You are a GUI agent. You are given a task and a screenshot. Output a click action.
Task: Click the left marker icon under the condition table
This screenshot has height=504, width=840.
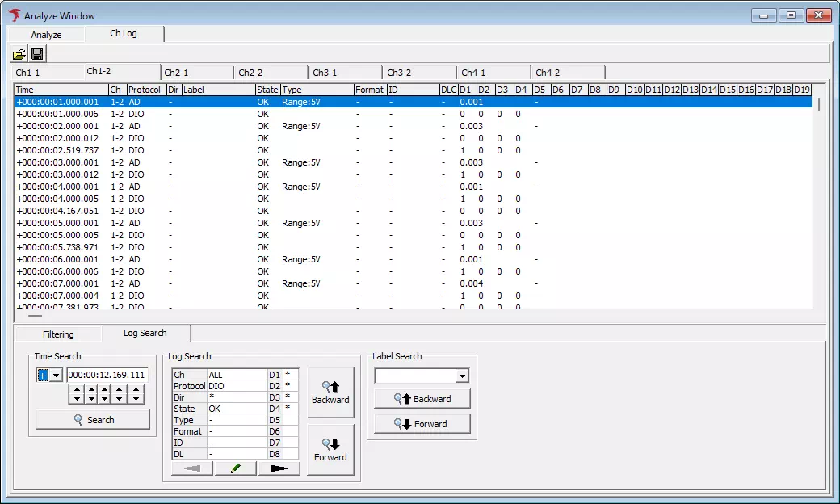click(191, 468)
